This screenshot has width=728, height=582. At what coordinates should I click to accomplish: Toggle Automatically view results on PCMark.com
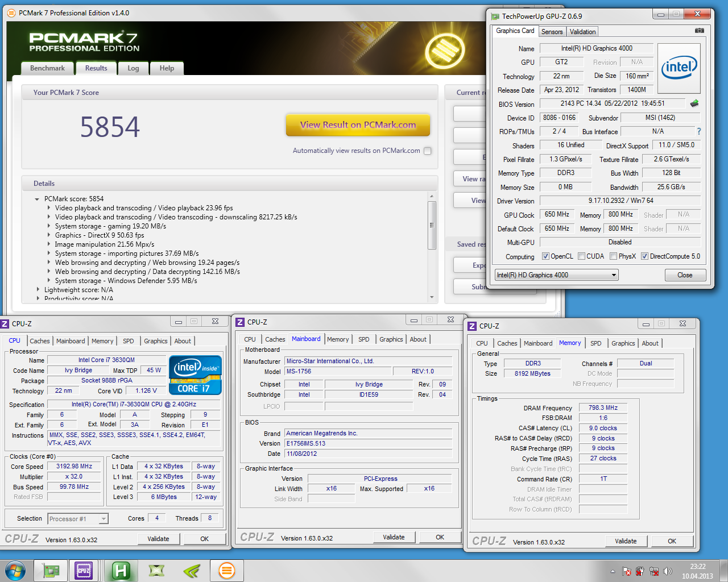tap(428, 151)
